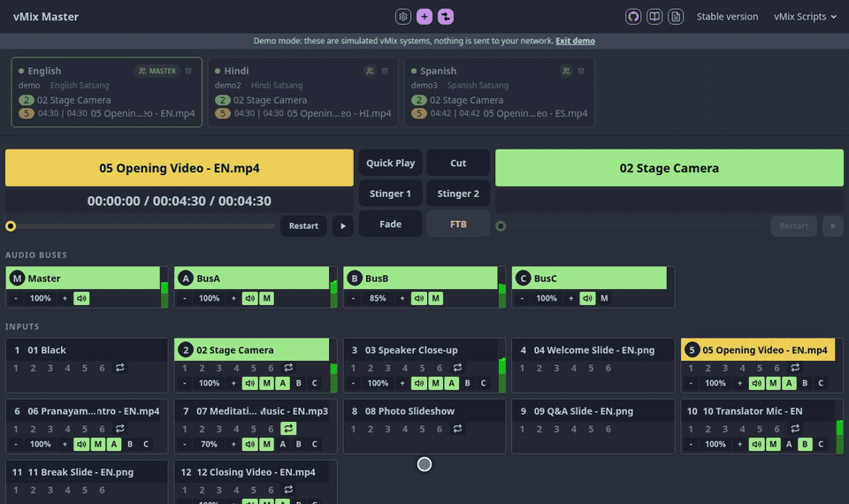Select the Hindi system card
The width and height of the screenshot is (849, 504).
point(302,92)
